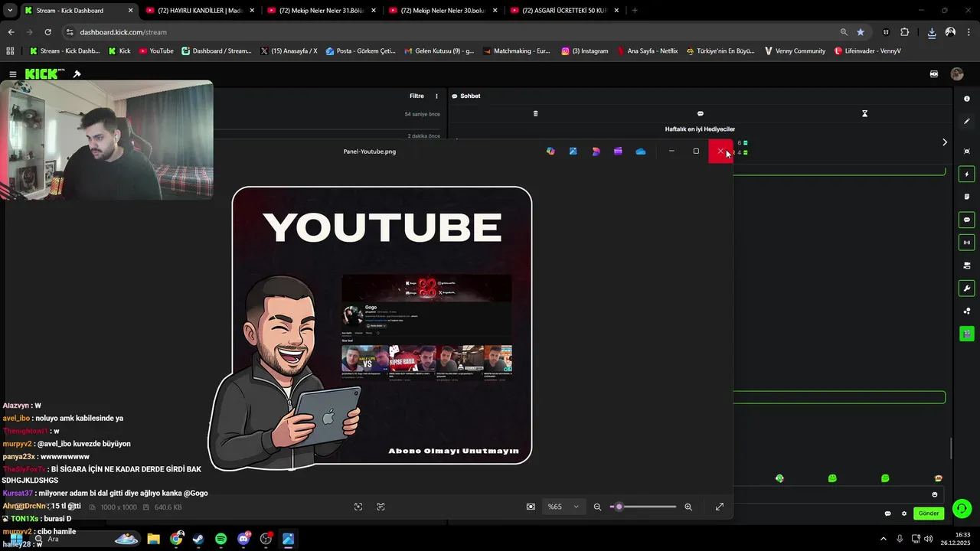The width and height of the screenshot is (980, 551).
Task: Open the Ana Sayfa - Netflix bookmark
Action: pos(648,51)
